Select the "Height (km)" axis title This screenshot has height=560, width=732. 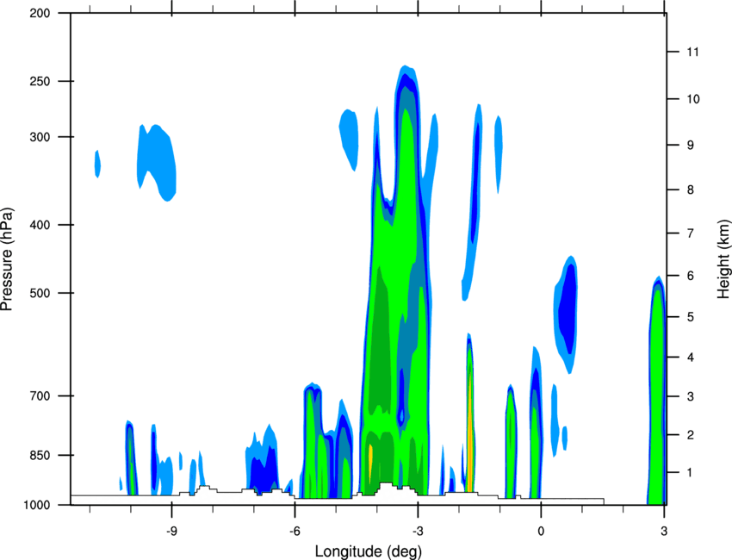click(723, 258)
